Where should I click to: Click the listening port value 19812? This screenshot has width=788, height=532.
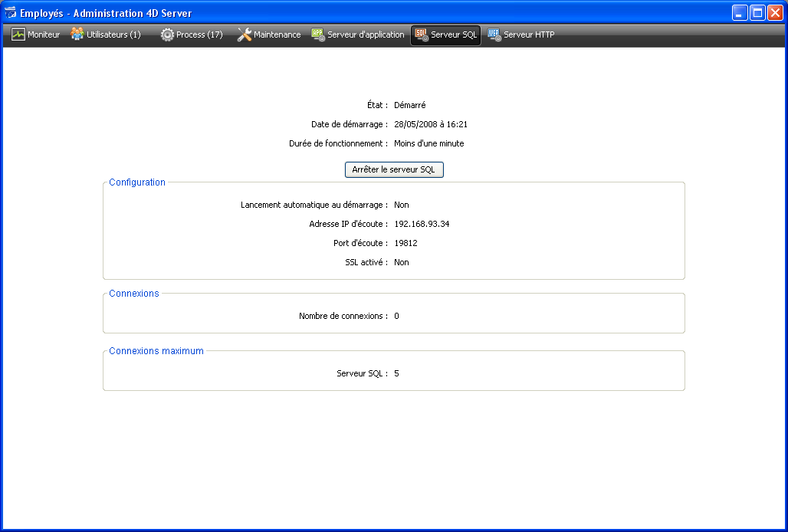click(x=405, y=243)
